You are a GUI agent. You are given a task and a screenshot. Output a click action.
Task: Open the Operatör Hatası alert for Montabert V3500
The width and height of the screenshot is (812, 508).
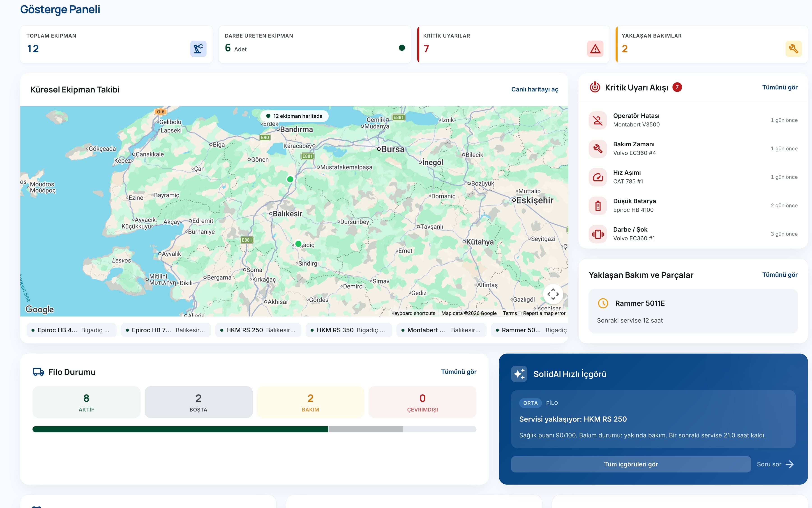click(693, 120)
